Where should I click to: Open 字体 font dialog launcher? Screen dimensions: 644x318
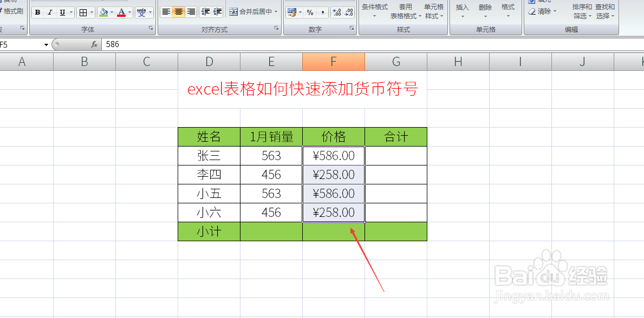(x=151, y=29)
